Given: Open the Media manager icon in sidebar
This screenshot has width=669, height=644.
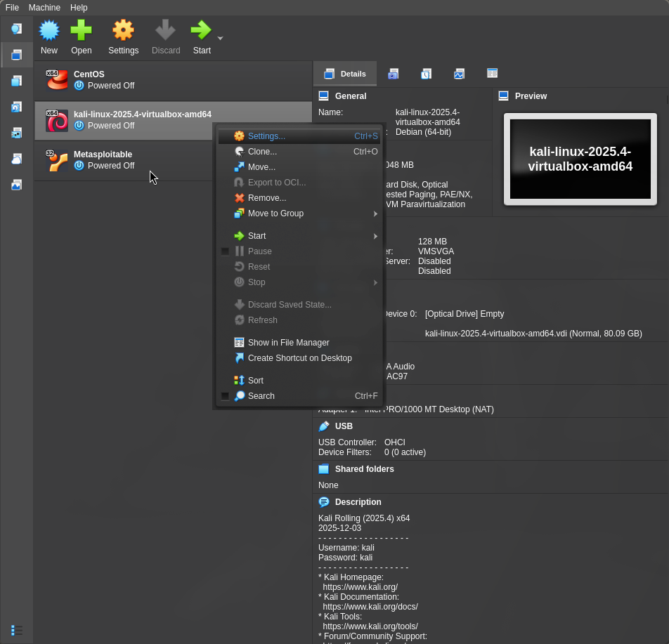Looking at the screenshot, I should click(17, 107).
